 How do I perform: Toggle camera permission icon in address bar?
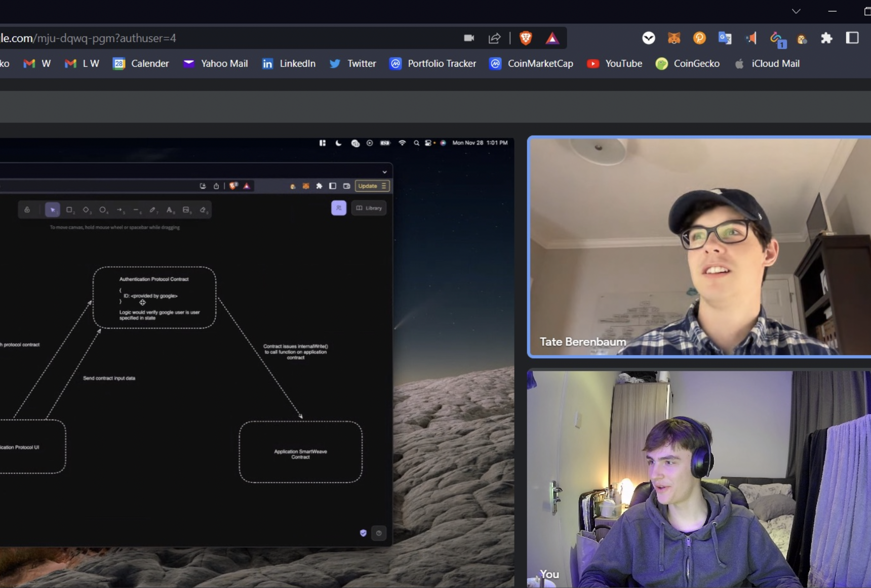pyautogui.click(x=469, y=38)
